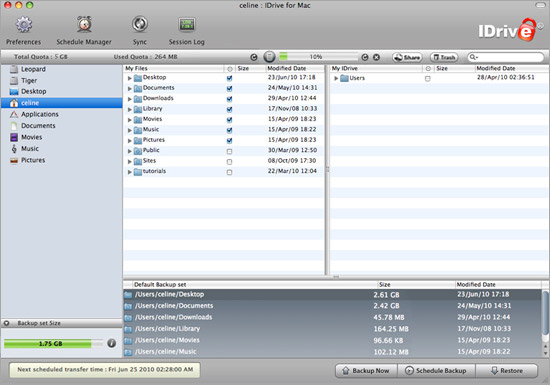Open the Schedule Manager clock icon
550x385 pixels.
point(84,24)
